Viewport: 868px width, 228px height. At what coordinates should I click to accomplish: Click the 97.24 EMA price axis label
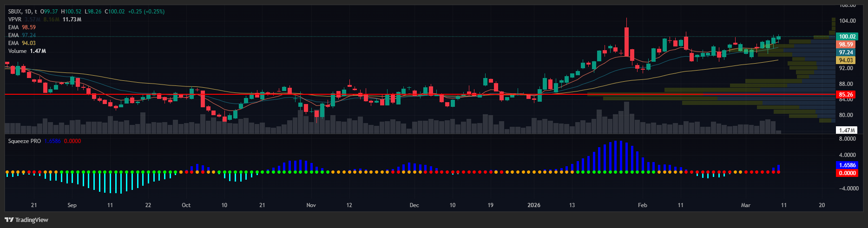(x=846, y=52)
